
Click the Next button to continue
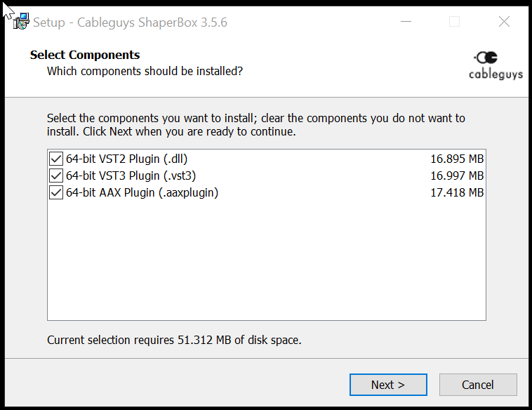click(x=388, y=385)
